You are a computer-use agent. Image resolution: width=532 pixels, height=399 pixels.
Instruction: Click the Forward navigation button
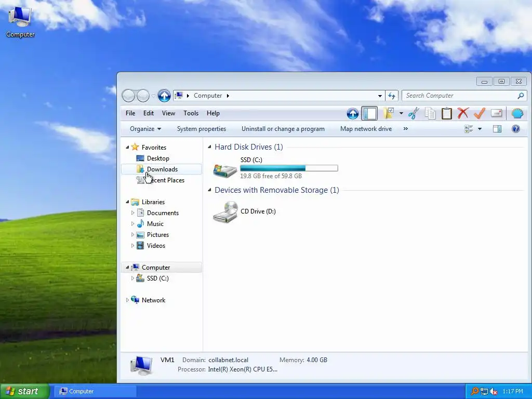[143, 96]
